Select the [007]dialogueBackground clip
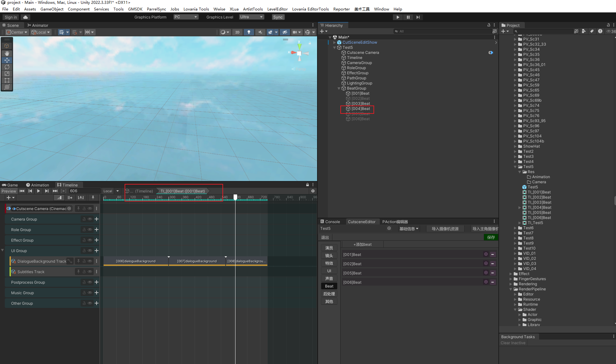The height and width of the screenshot is (364, 616). click(197, 261)
